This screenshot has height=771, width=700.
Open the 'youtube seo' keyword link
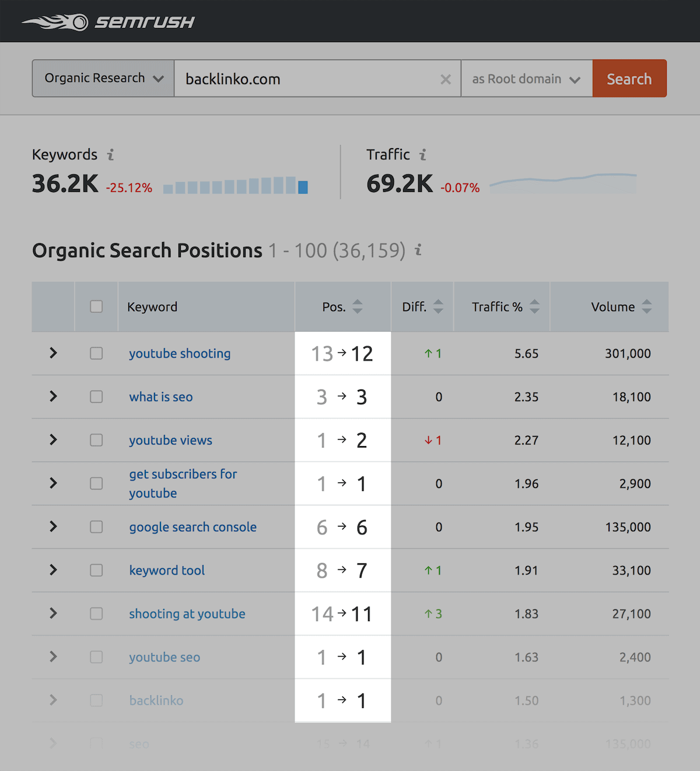point(164,657)
